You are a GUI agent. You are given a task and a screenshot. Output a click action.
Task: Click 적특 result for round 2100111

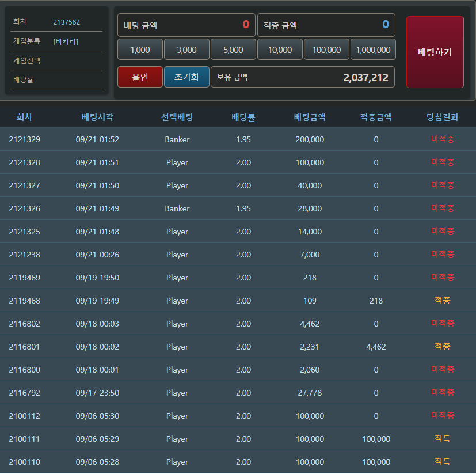click(442, 439)
